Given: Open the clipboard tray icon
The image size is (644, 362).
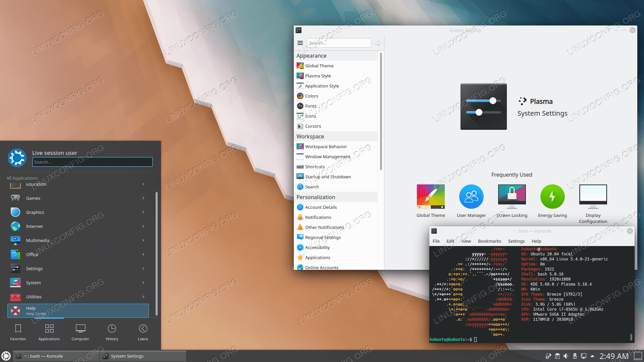Looking at the screenshot, I should 557,356.
